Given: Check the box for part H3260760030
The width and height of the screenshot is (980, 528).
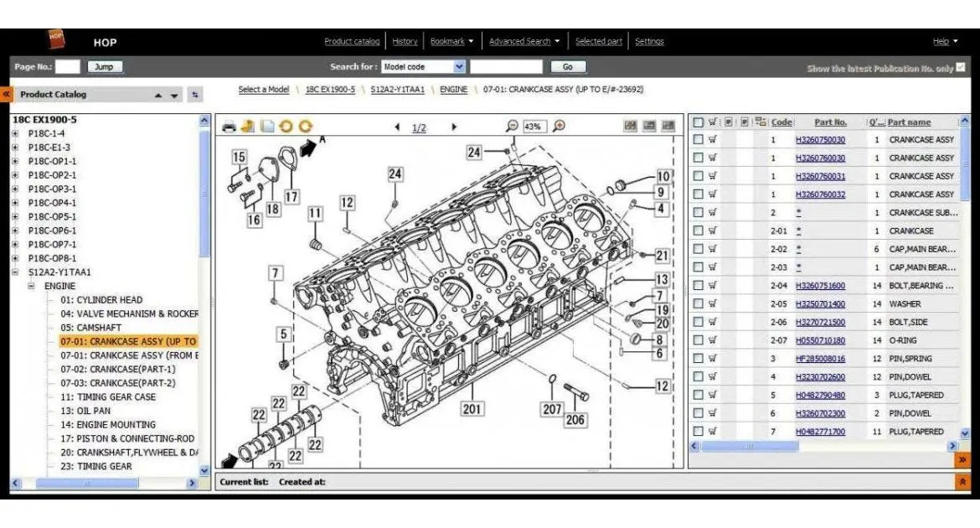Looking at the screenshot, I should [x=698, y=158].
